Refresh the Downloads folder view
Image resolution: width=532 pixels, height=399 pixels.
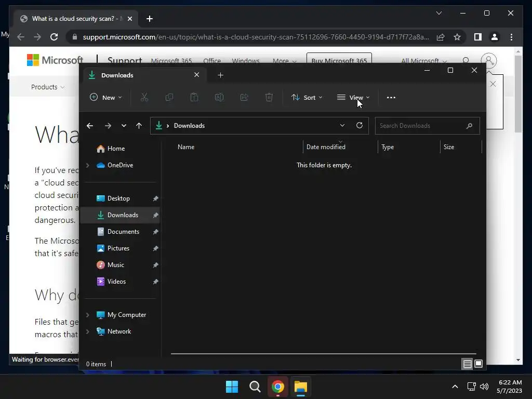tap(360, 125)
